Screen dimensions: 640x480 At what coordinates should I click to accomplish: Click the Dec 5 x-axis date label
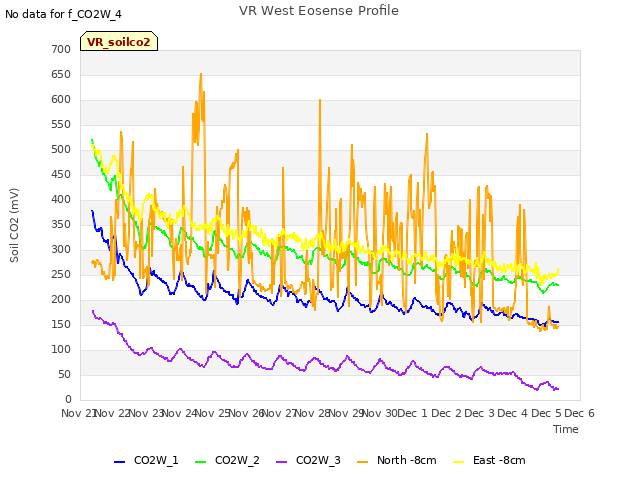pos(546,413)
